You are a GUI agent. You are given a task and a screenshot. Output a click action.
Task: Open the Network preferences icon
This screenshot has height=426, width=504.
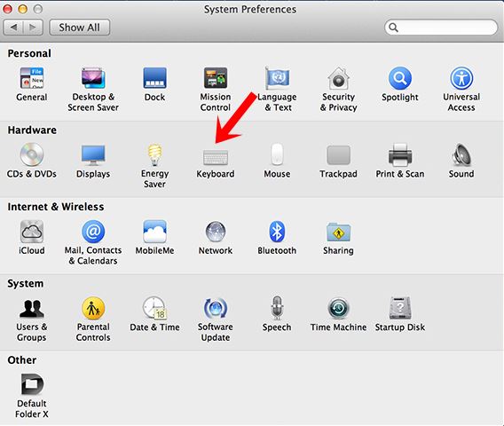pyautogui.click(x=216, y=232)
